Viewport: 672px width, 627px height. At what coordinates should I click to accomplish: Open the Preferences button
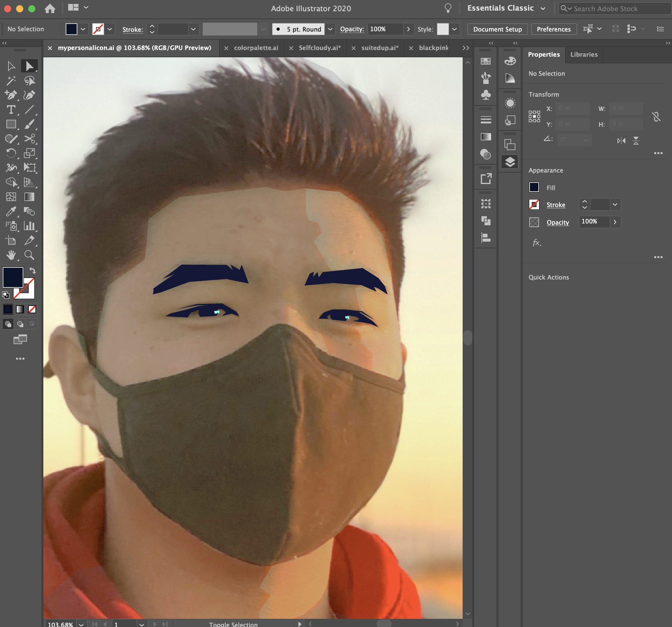[x=553, y=29]
